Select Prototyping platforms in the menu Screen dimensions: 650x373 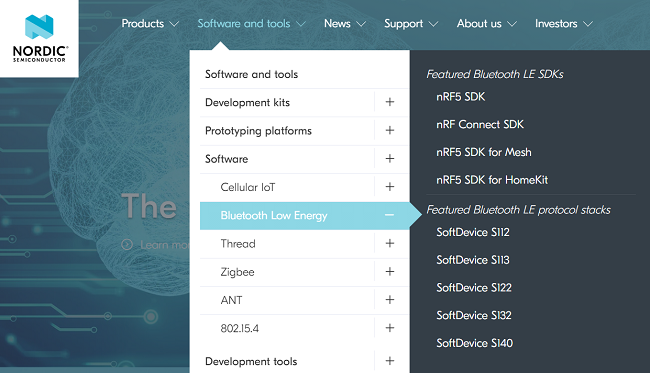(258, 131)
